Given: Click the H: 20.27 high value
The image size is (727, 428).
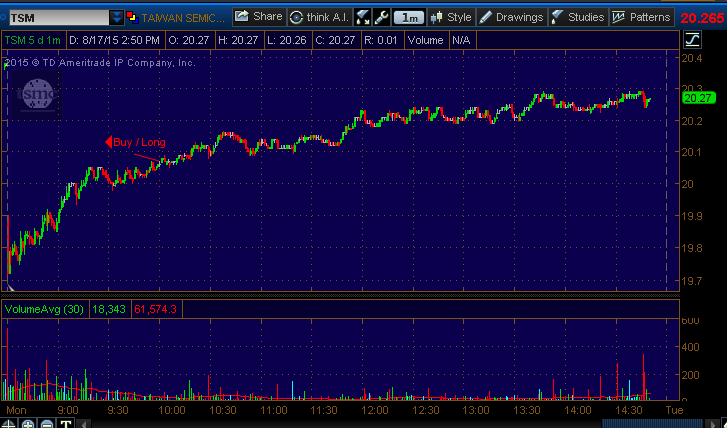Looking at the screenshot, I should pos(238,40).
